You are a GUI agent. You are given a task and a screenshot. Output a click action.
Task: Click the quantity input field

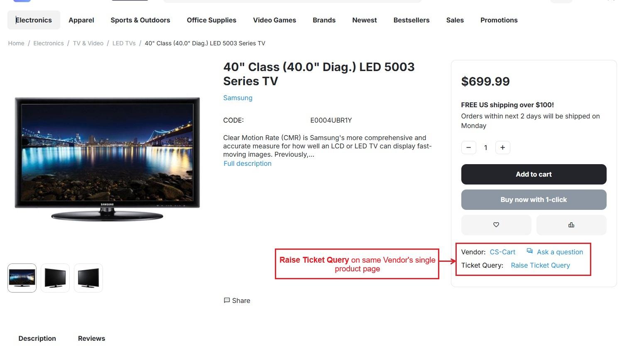coord(485,148)
